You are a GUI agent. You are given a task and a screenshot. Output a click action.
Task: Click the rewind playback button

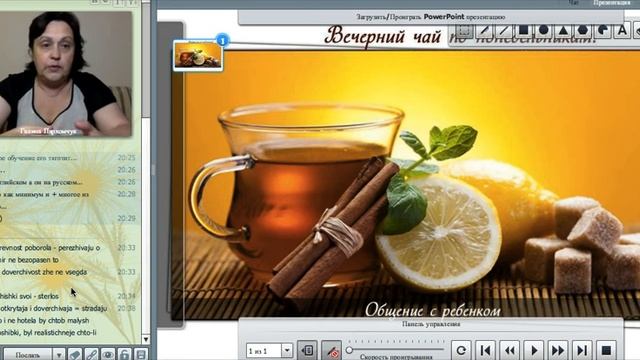(x=509, y=350)
